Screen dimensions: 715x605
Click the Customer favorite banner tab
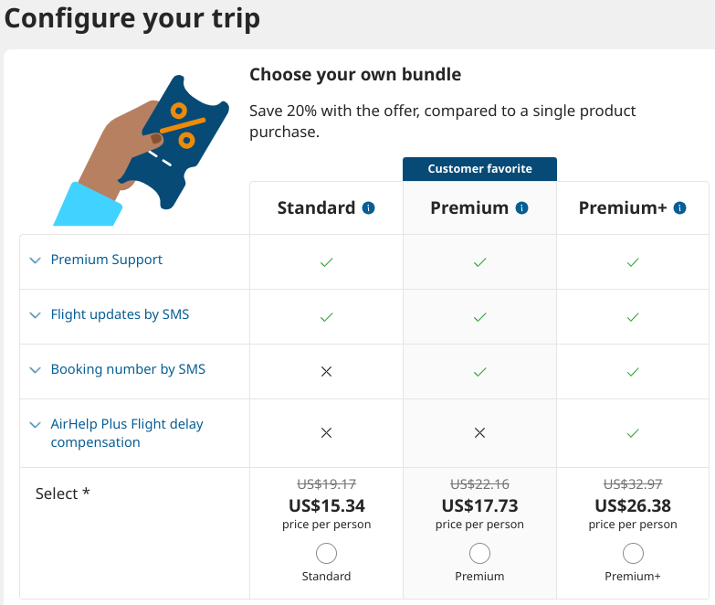pyautogui.click(x=480, y=169)
